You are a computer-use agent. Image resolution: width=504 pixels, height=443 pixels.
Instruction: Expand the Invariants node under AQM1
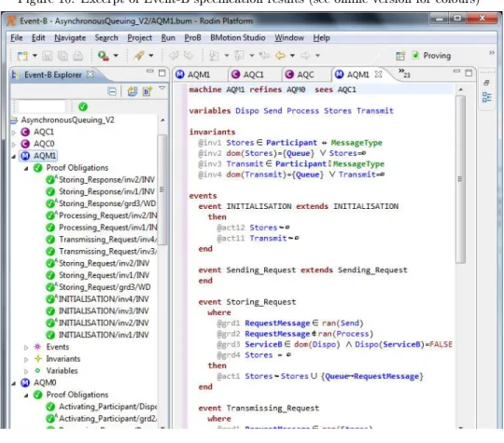coord(26,359)
